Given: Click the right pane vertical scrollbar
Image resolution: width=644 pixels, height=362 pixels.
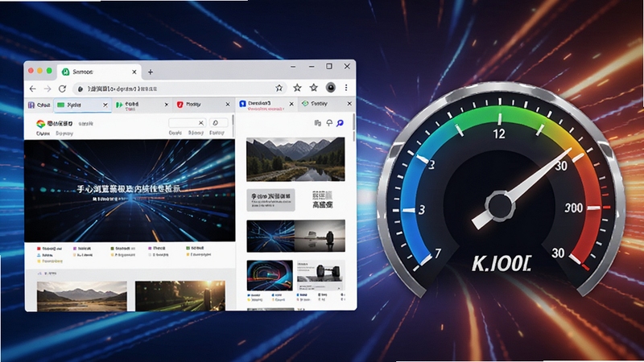Looking at the screenshot, I should pos(354,127).
